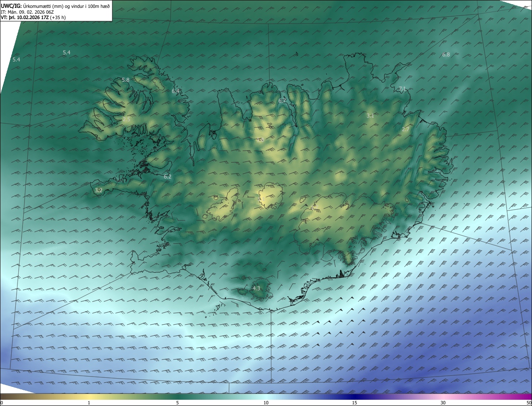Click the 2.7 value label on the map
Viewport: 532px width, 406px height.
[x=406, y=130]
